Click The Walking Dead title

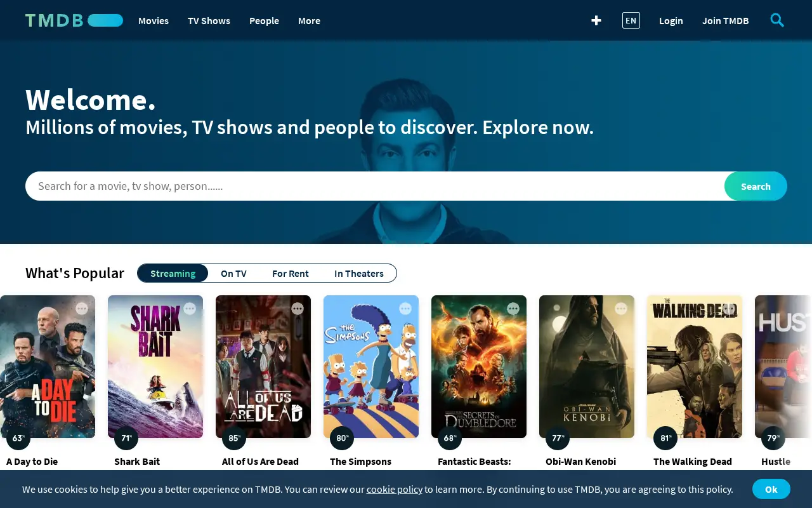[x=693, y=462]
